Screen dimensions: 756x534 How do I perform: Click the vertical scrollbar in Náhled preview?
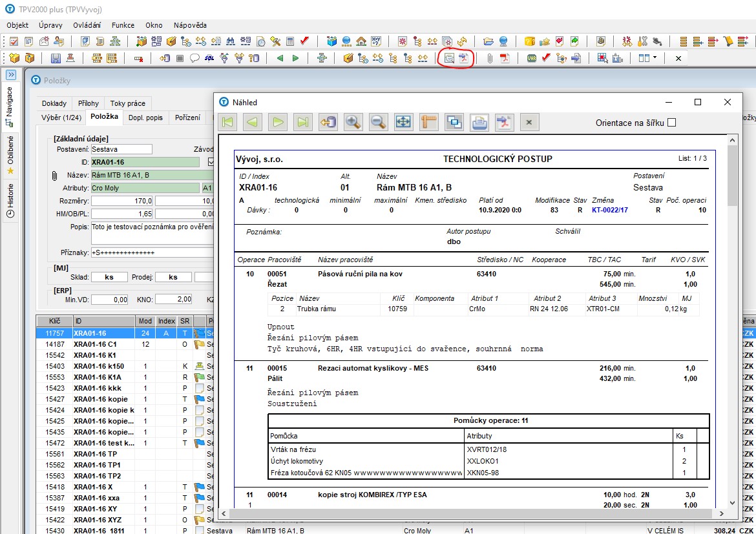[732, 323]
